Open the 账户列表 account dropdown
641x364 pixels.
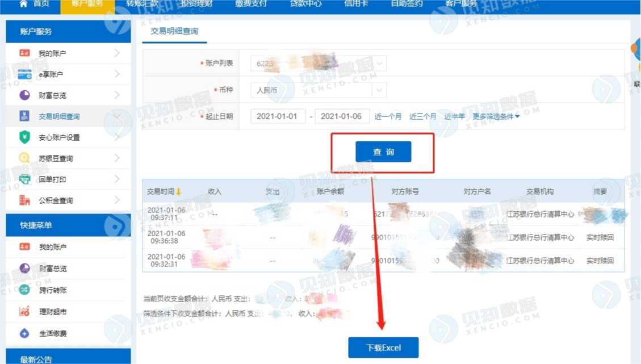click(x=319, y=64)
